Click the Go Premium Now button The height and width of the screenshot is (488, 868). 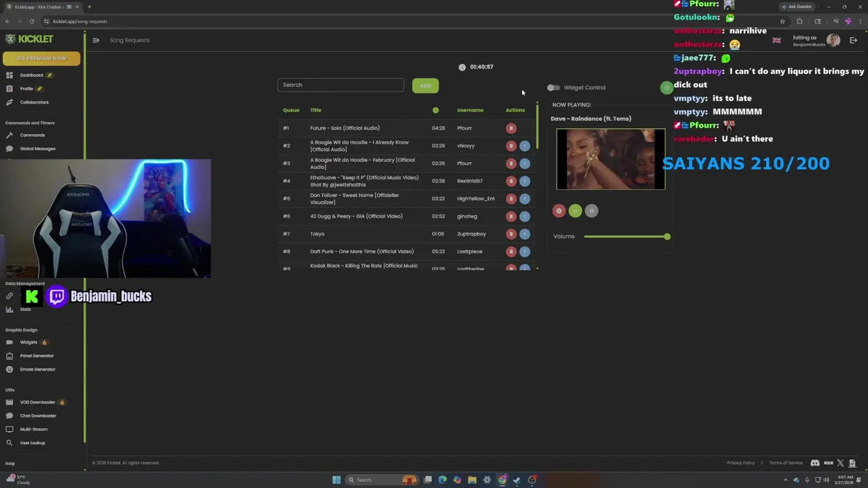(x=41, y=58)
